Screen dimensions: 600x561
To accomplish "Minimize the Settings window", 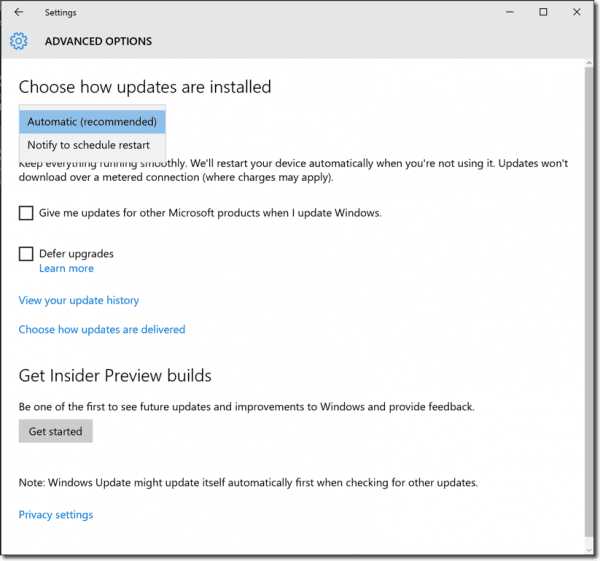I will [x=510, y=12].
